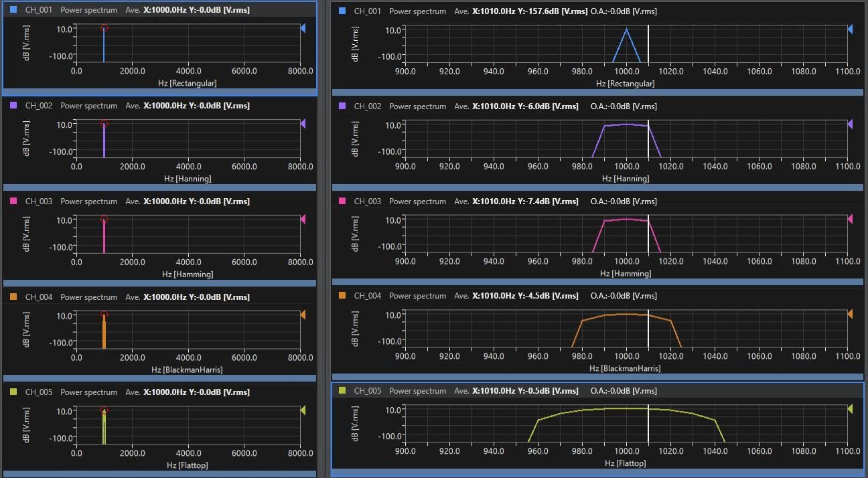Click blue CH_001 swatch in 900–1100 Hz panel

click(x=342, y=11)
